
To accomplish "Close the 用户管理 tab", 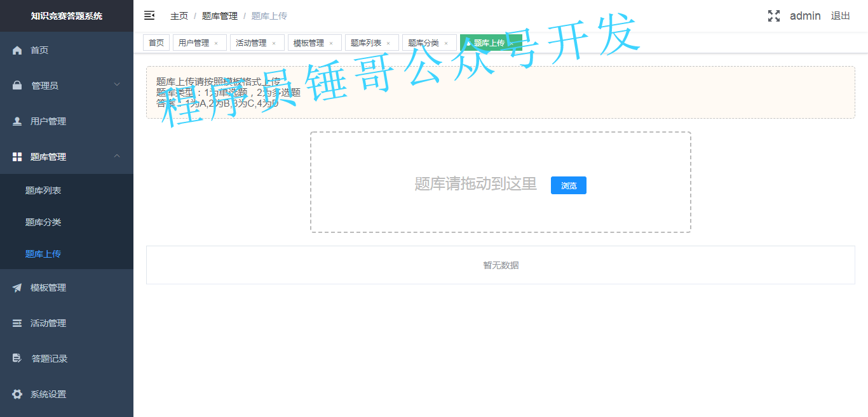I will tap(216, 43).
